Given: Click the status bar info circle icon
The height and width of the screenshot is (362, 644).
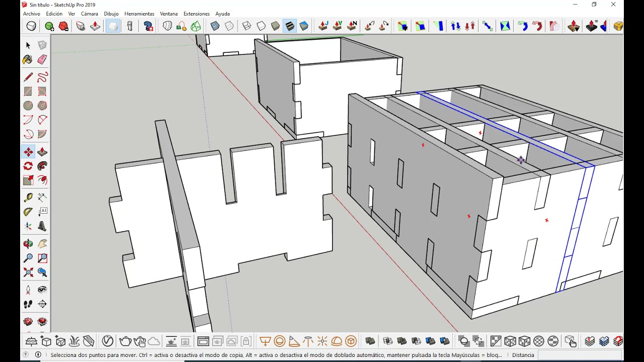Looking at the screenshot, I should point(38,355).
